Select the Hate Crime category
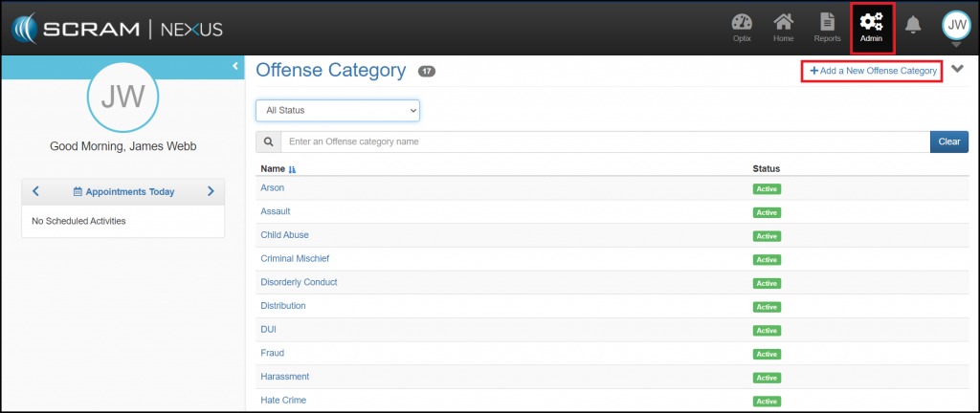 pyautogui.click(x=283, y=400)
